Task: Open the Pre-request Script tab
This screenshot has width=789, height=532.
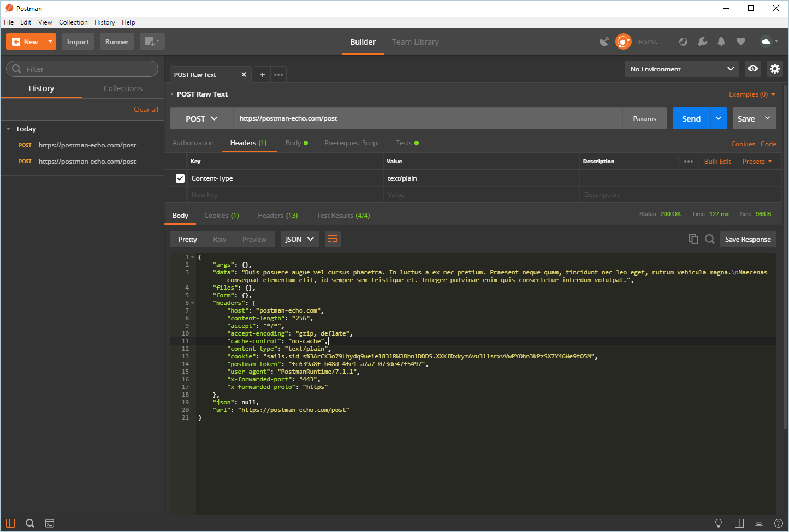Action: (x=352, y=143)
